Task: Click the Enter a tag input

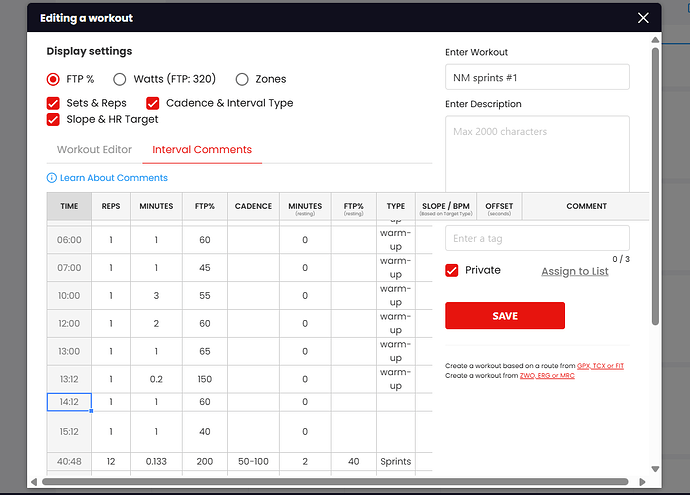Action: tap(536, 239)
